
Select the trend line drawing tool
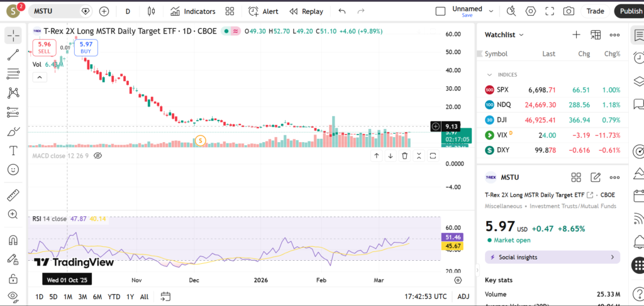point(13,55)
